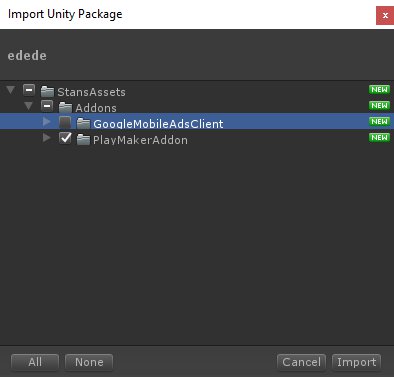Deselect everything with None button
The image size is (394, 377).
click(x=89, y=362)
